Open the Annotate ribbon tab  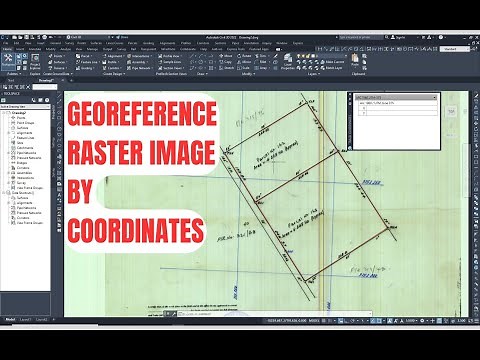[x=35, y=49]
